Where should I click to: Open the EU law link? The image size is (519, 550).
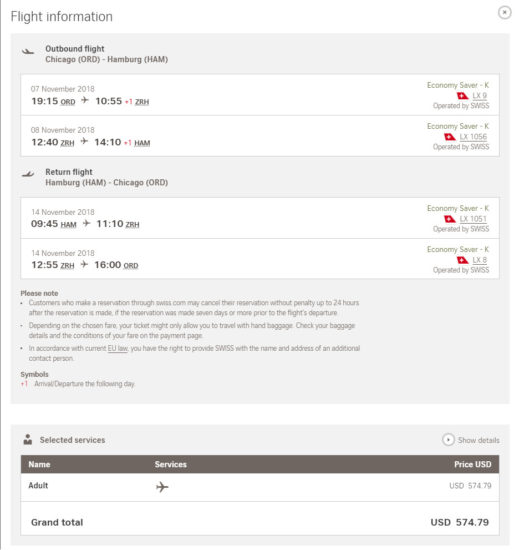click(x=117, y=348)
